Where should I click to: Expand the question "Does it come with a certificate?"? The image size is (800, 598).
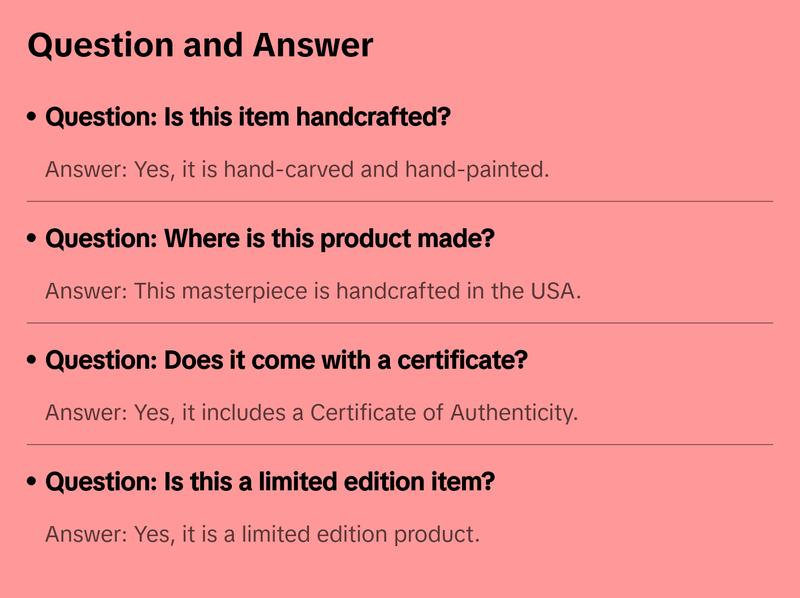pyautogui.click(x=286, y=361)
